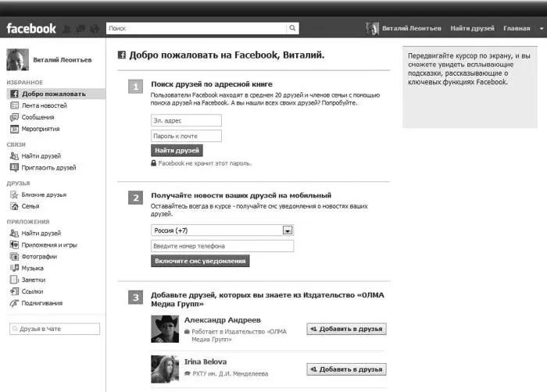
Task: Click the Приложения и игры icon
Action: (x=14, y=245)
